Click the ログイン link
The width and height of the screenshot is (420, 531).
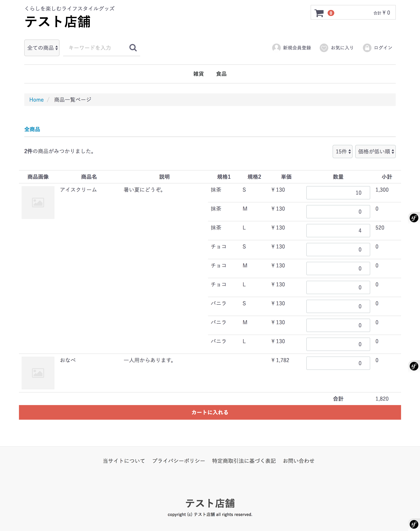point(383,48)
